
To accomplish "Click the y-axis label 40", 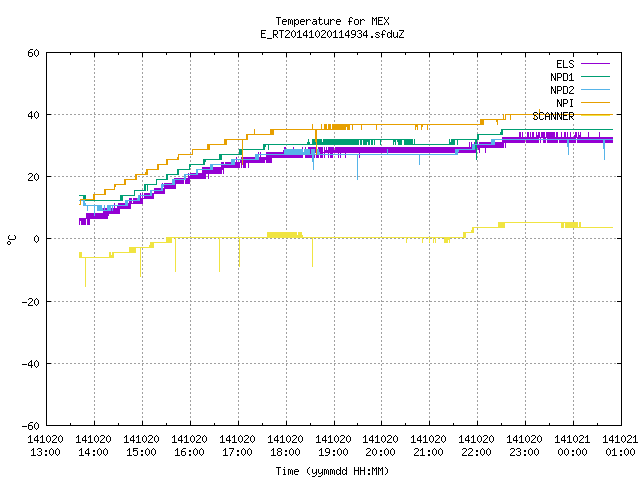I will pyautogui.click(x=33, y=115).
